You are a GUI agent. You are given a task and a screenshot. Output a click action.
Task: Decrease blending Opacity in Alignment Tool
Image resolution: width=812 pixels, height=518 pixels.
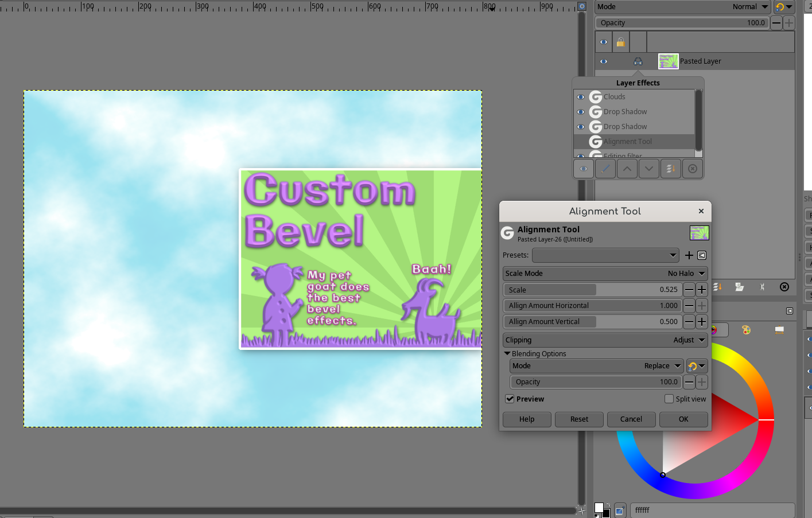coord(689,382)
